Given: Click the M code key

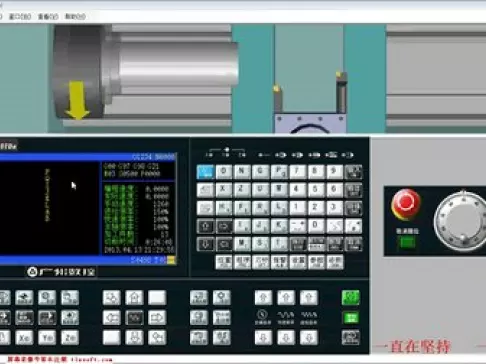Looking at the screenshot, I should 242,244.
